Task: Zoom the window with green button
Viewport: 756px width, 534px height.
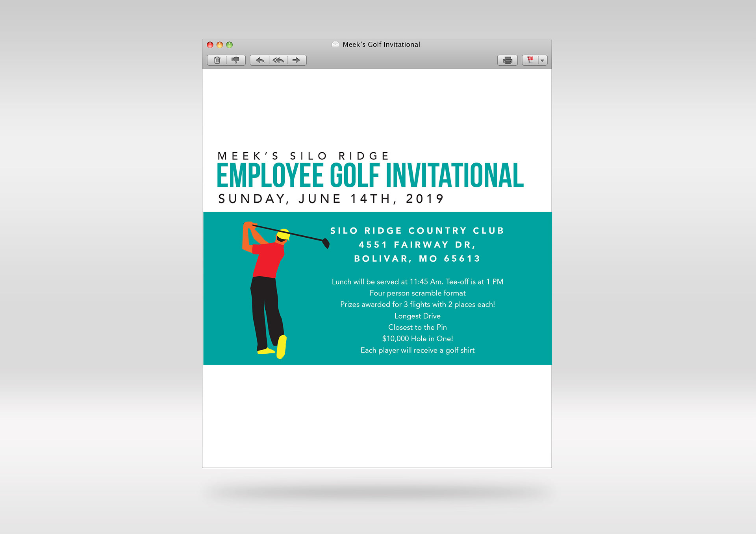Action: [x=230, y=45]
